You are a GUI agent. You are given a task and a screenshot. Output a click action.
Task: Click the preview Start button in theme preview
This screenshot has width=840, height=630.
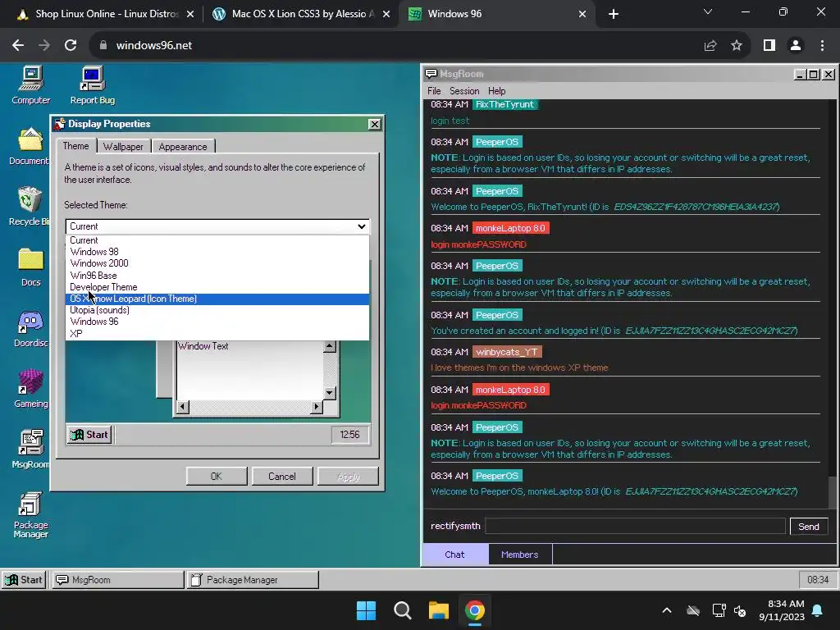click(x=89, y=435)
